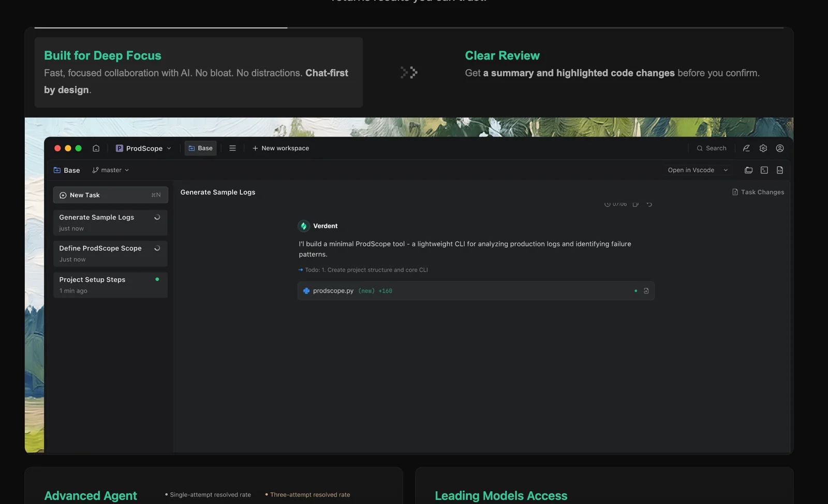Open the Task Changes panel
The width and height of the screenshot is (828, 504).
[758, 192]
